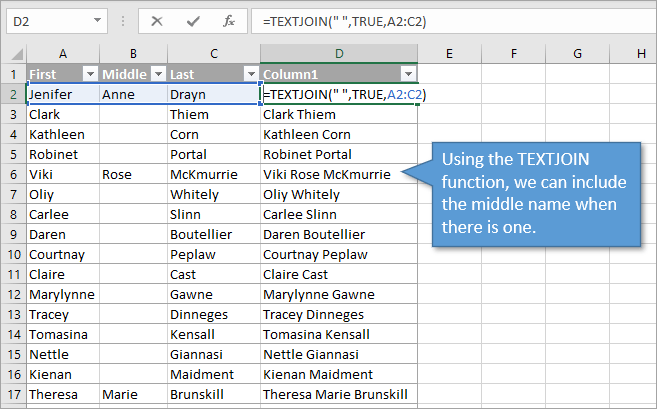Viewport: 657px width, 409px height.
Task: Click the formula bar options dots
Action: pyautogui.click(x=124, y=21)
